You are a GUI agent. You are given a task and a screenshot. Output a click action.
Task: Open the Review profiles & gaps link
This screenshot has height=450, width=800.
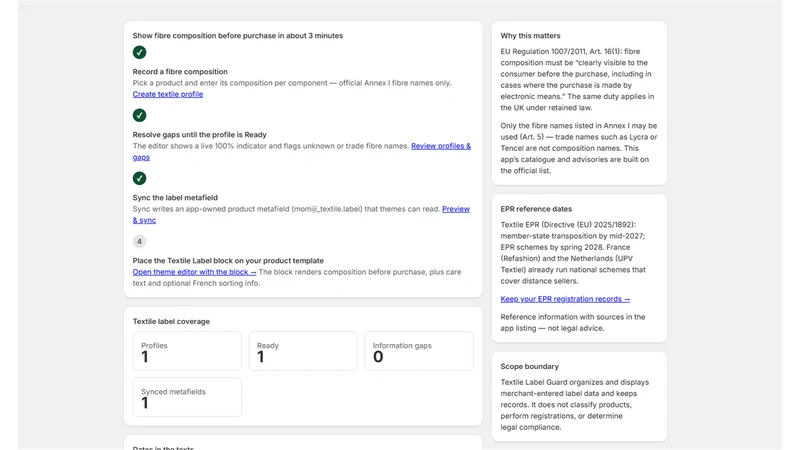tap(441, 146)
